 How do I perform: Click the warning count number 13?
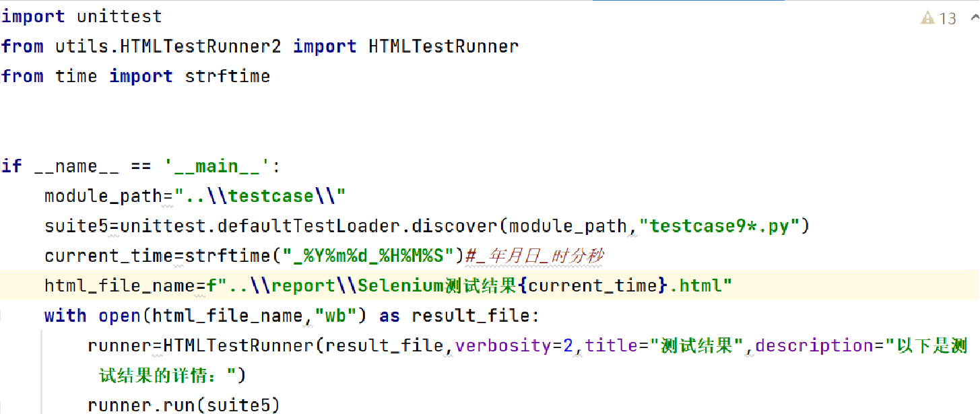click(948, 19)
